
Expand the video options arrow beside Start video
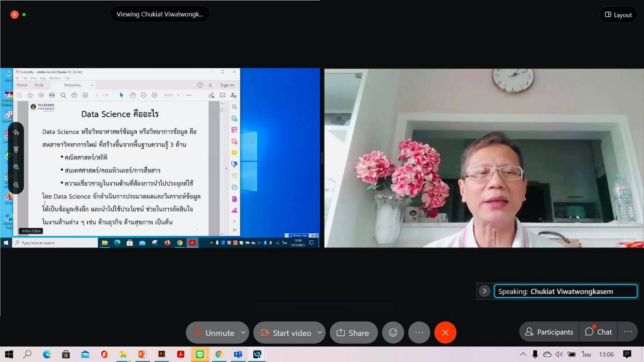(320, 332)
